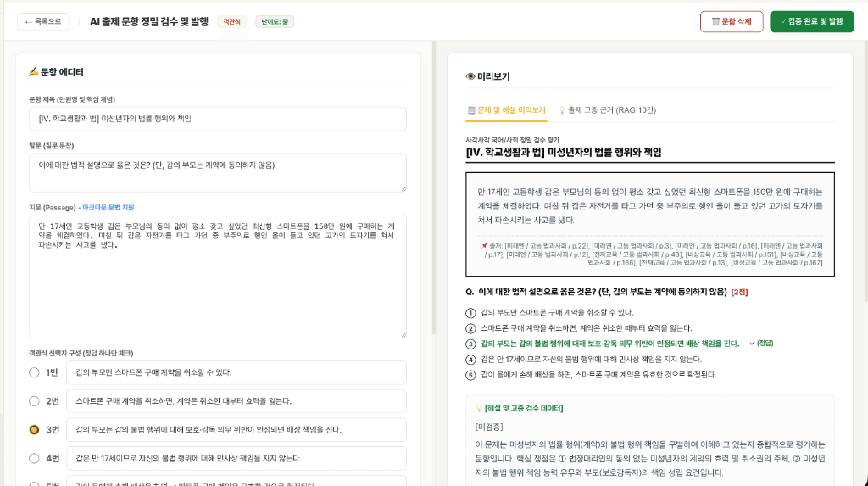Click the lightbulb icon beside 해설 및 고증 검수 데이터
The width and height of the screenshot is (868, 486).
[480, 408]
